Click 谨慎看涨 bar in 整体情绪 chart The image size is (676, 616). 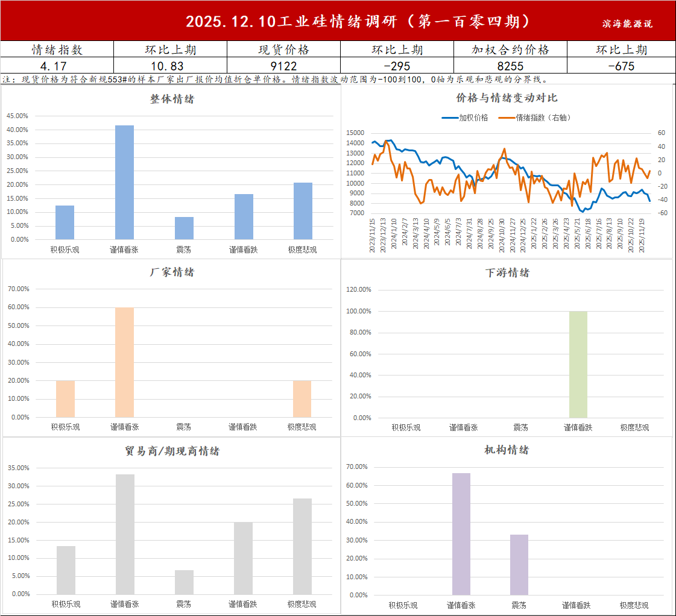coord(124,182)
